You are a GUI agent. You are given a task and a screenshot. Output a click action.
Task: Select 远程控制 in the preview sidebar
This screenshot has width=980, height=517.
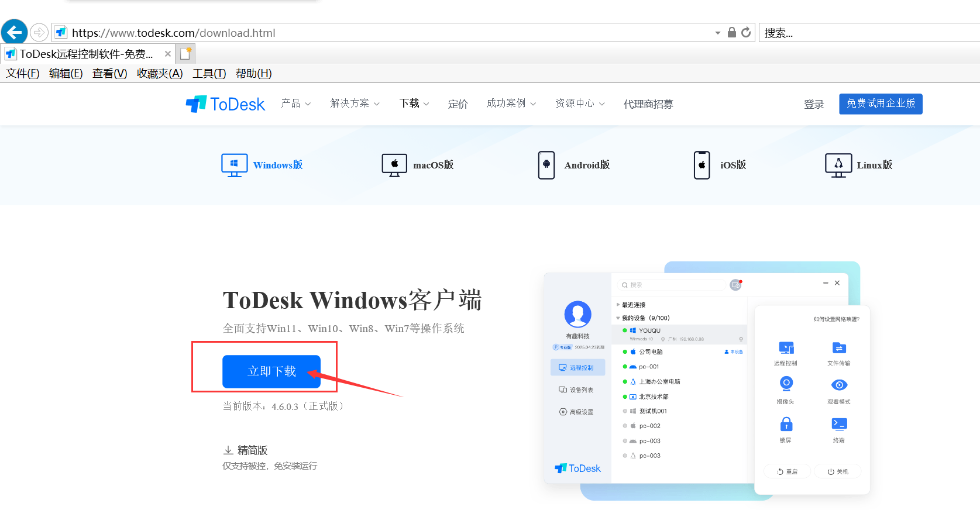(577, 367)
